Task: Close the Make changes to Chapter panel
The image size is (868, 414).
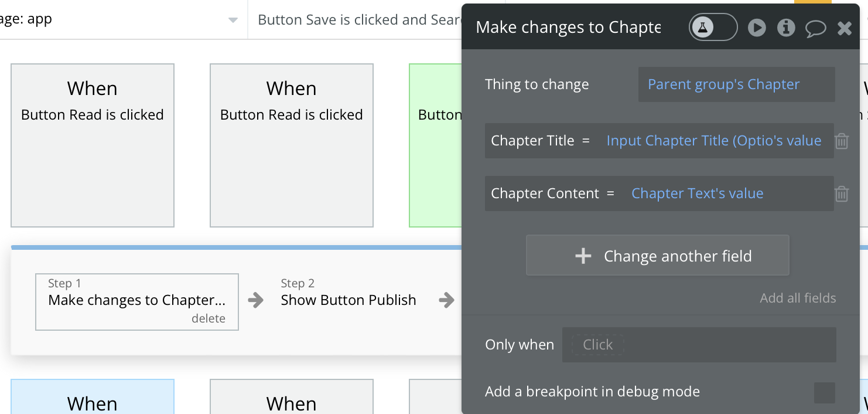Action: click(x=845, y=28)
